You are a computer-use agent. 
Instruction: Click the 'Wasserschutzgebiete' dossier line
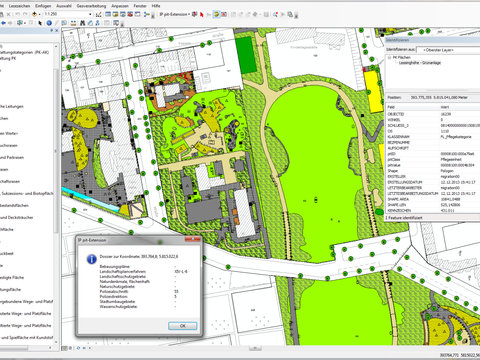point(138,306)
